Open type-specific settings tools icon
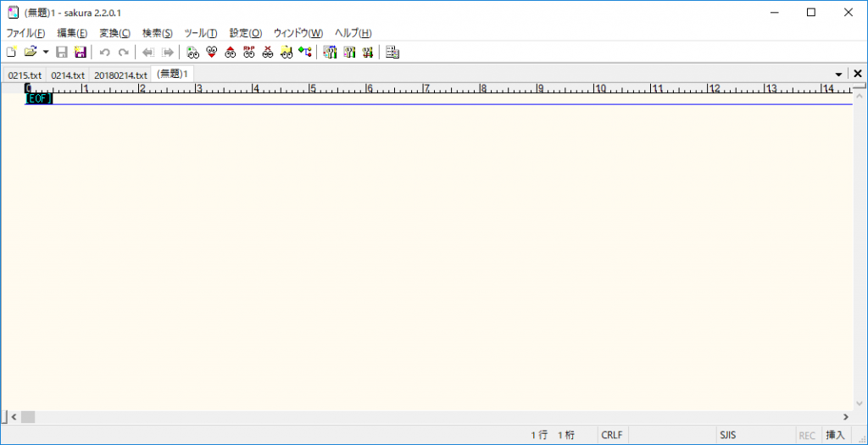Image resolution: width=868 pixels, height=445 pixels. [348, 53]
